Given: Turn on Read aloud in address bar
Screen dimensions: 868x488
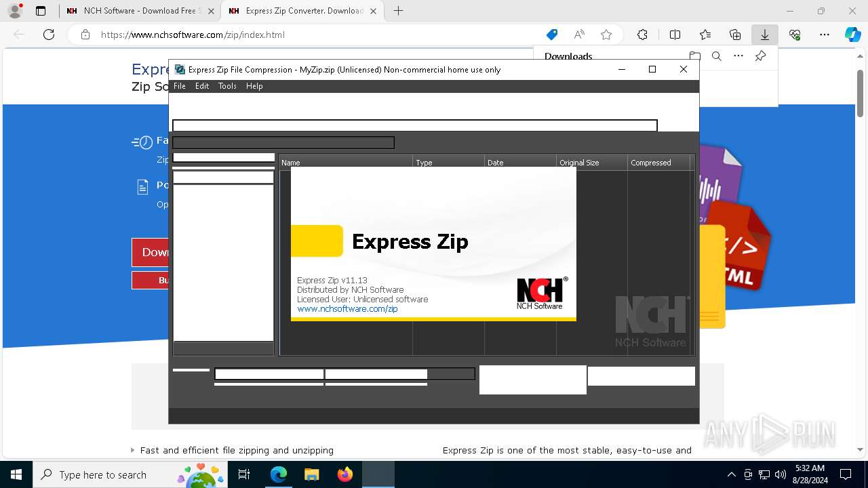Looking at the screenshot, I should coord(579,35).
